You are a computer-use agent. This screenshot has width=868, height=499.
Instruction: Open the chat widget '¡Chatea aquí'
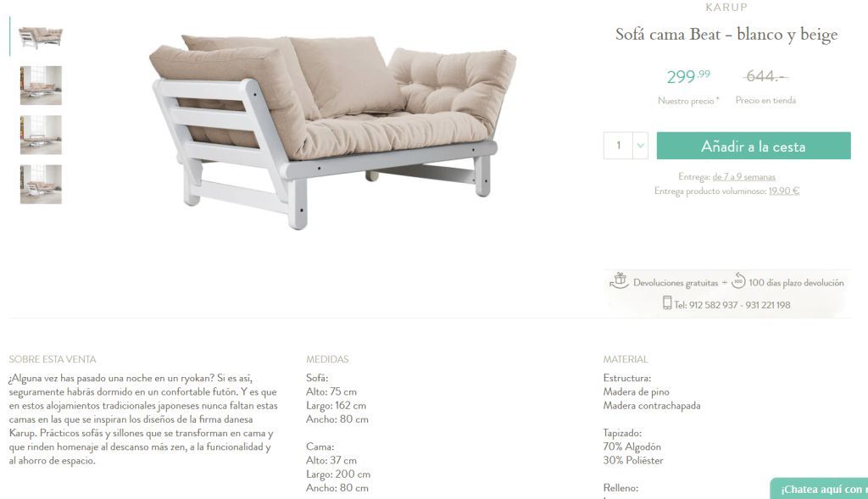click(820, 489)
